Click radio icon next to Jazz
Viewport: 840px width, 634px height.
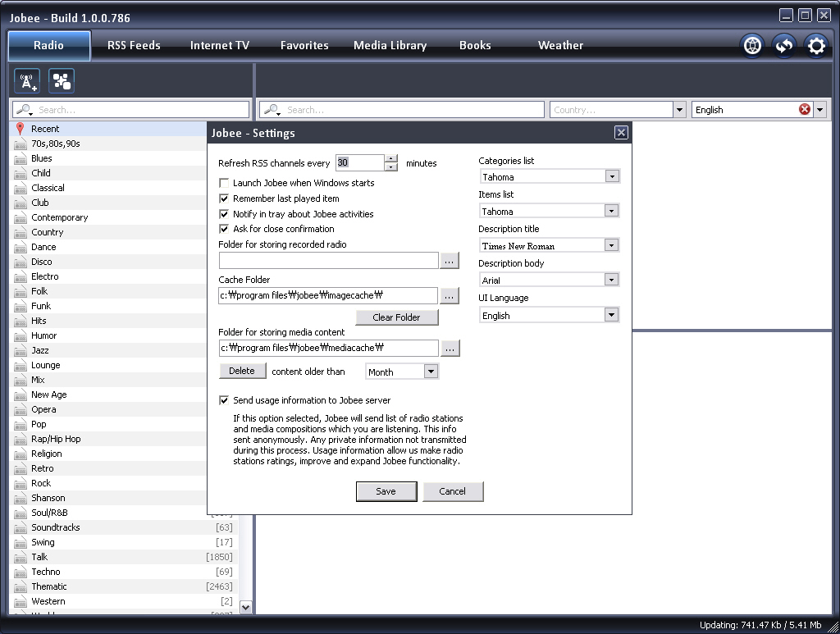20,350
